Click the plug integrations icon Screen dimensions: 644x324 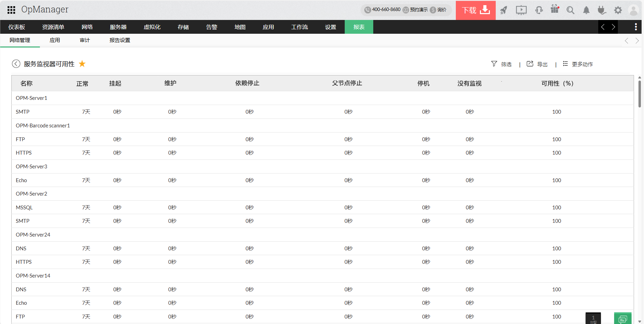(x=602, y=10)
